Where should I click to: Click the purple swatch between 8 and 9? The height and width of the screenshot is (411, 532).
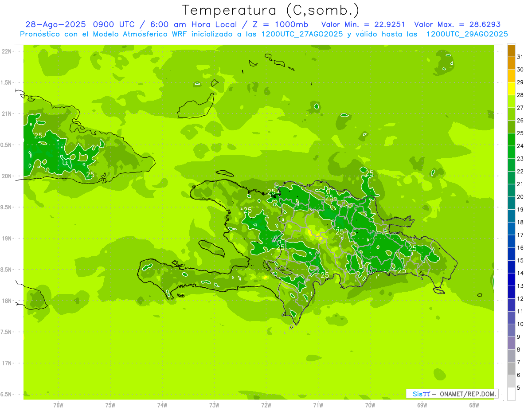(511, 343)
